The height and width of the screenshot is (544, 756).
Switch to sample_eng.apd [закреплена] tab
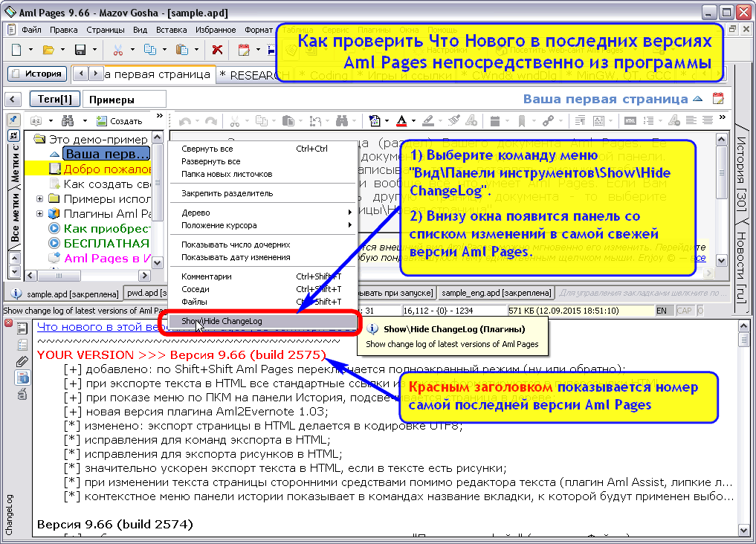(x=496, y=293)
